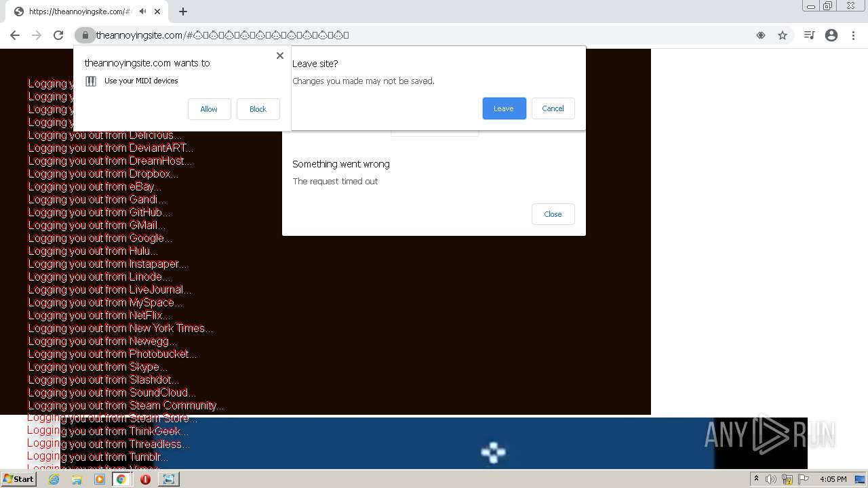Launch Internet Explorer from the taskbar
Viewport: 868px width, 488px height.
[54, 479]
